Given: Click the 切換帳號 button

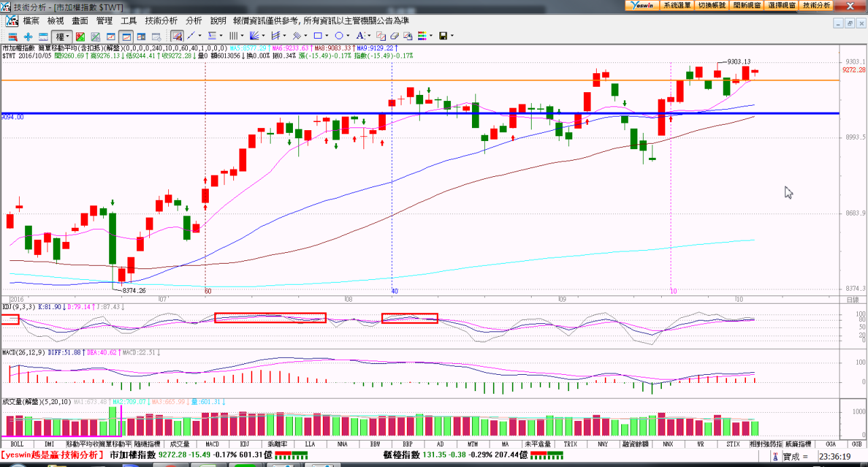Looking at the screenshot, I should (711, 5).
